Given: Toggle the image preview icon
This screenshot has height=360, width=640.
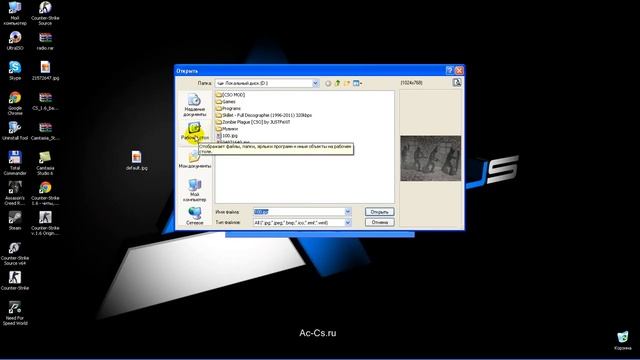Looking at the screenshot, I should pyautogui.click(x=457, y=83).
